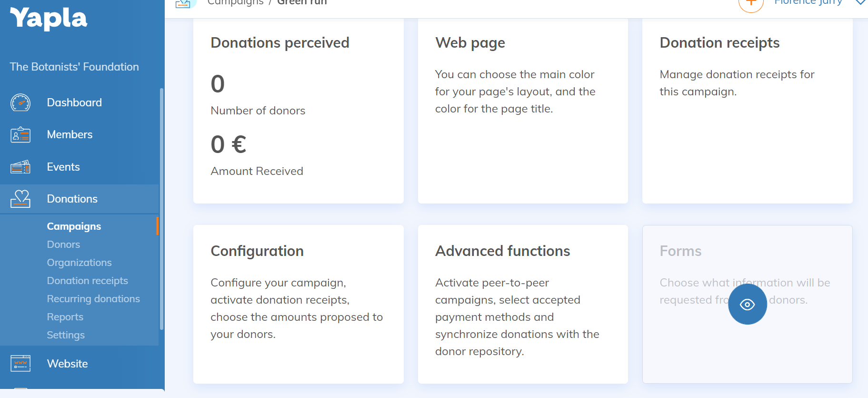Click the sidebar vertical scrollbar
This screenshot has width=868, height=398.
161,209
